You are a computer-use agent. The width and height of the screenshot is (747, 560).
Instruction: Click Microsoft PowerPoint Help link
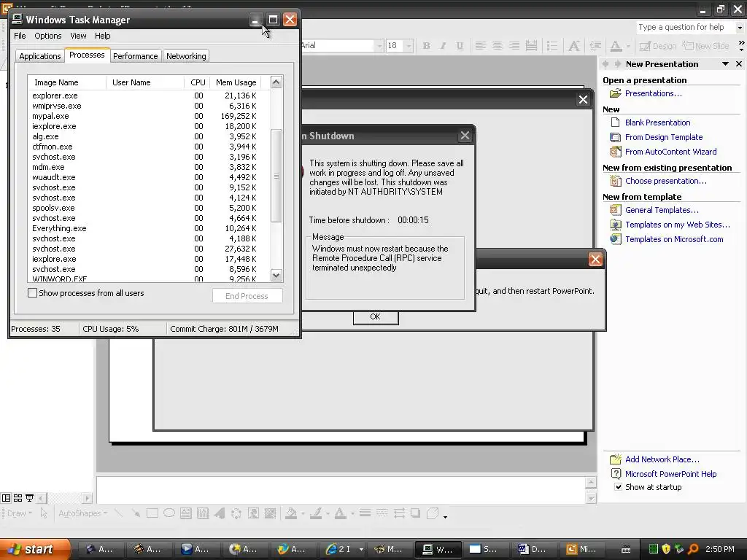671,474
